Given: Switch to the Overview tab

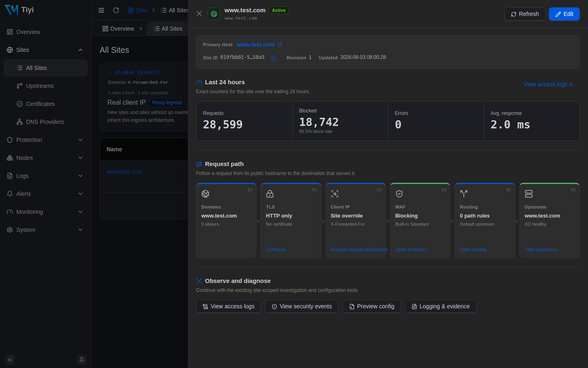Looking at the screenshot, I should point(118,29).
